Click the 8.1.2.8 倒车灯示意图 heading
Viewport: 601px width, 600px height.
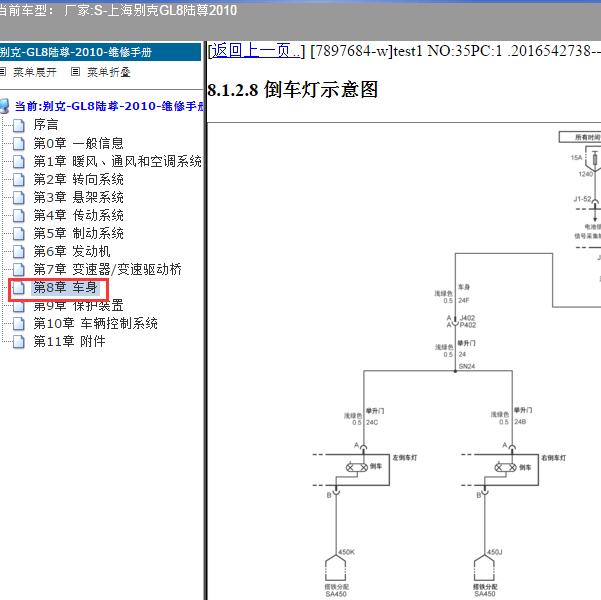pos(293,90)
